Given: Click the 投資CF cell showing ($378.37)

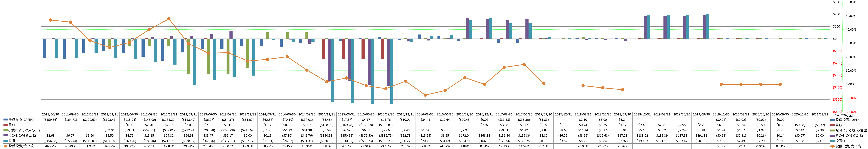Looking at the screenshot, I should (x=188, y=141).
